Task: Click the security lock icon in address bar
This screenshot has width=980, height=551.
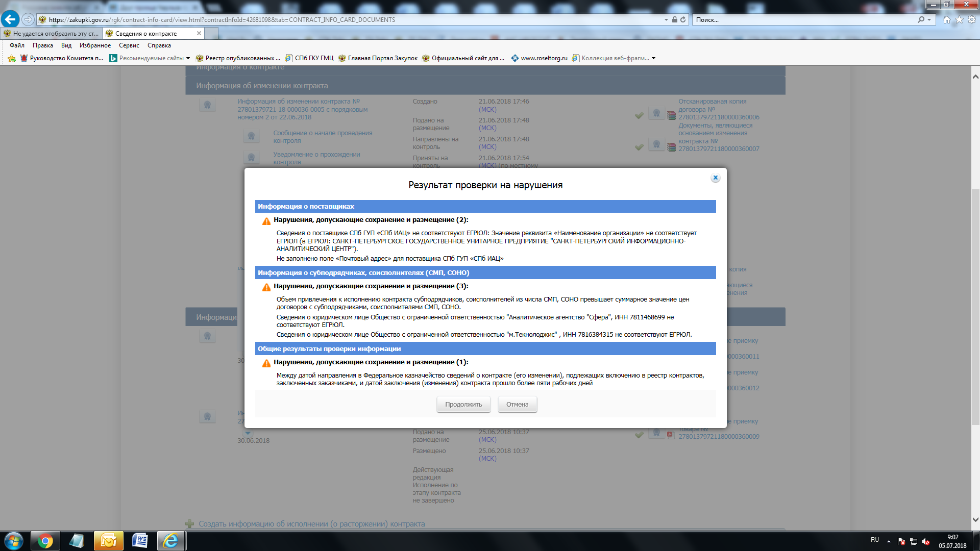Action: [x=674, y=19]
